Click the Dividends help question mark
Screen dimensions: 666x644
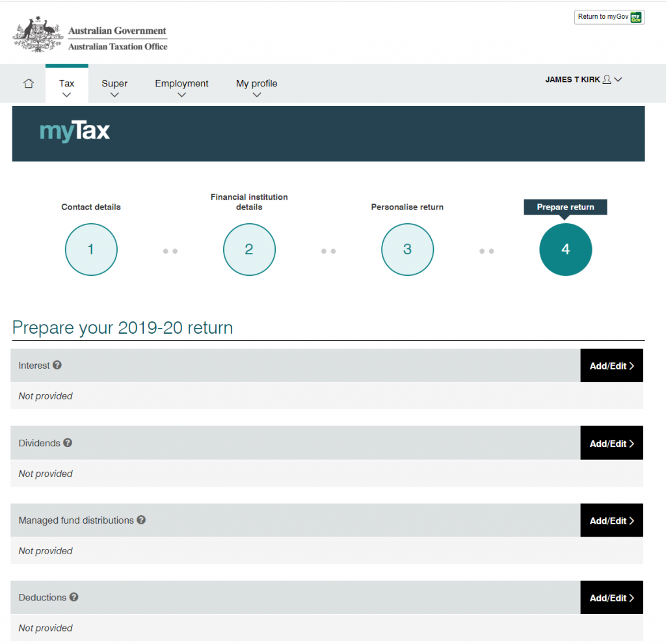point(68,443)
